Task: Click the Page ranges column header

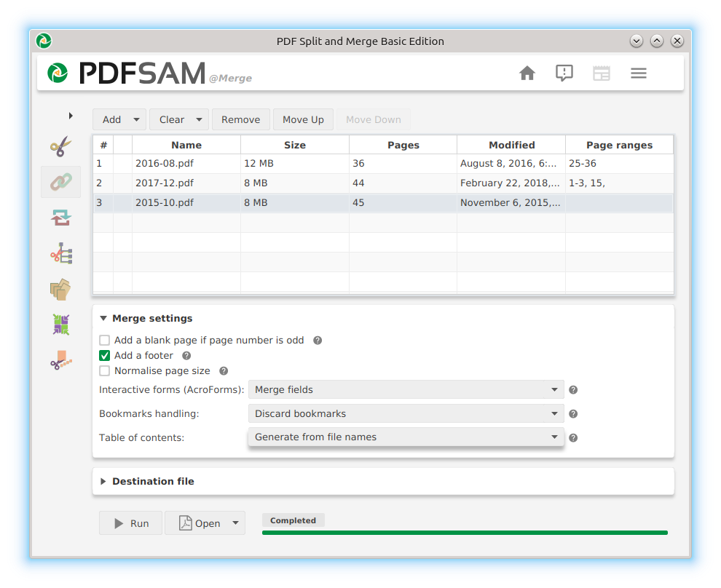Action: click(619, 145)
